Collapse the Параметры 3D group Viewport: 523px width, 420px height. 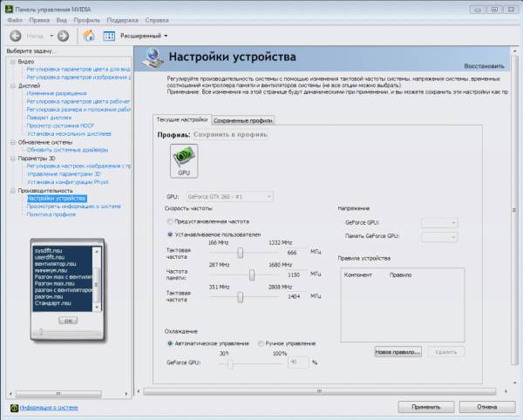(x=13, y=159)
